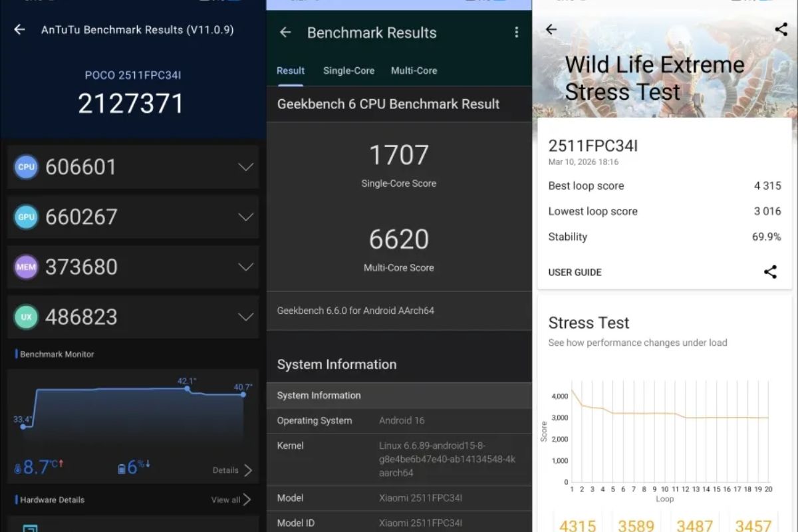Select loop score 3487 below chart
Image resolution: width=798 pixels, height=532 pixels.
click(695, 525)
